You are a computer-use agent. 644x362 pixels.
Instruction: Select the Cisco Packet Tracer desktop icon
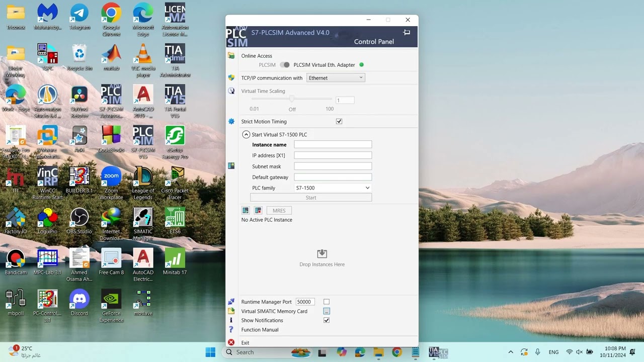pyautogui.click(x=175, y=183)
